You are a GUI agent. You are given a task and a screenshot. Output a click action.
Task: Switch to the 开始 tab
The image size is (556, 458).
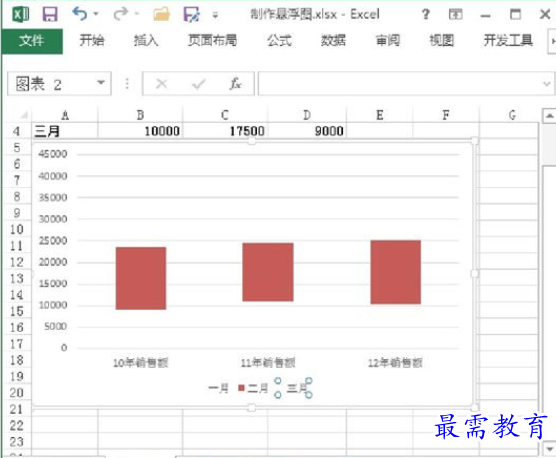(x=92, y=40)
